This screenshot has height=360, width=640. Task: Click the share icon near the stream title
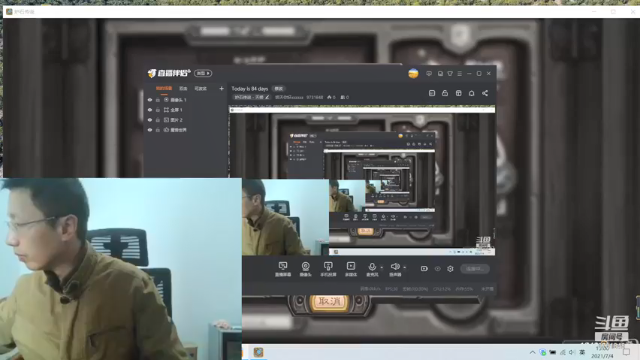[x=485, y=93]
